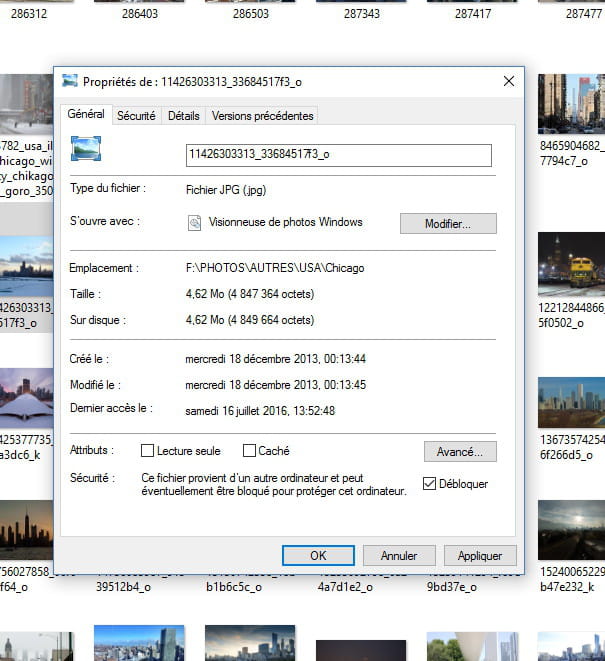Click the Visionneuse de photos Windows icon
The width and height of the screenshot is (605, 661).
pyautogui.click(x=195, y=223)
